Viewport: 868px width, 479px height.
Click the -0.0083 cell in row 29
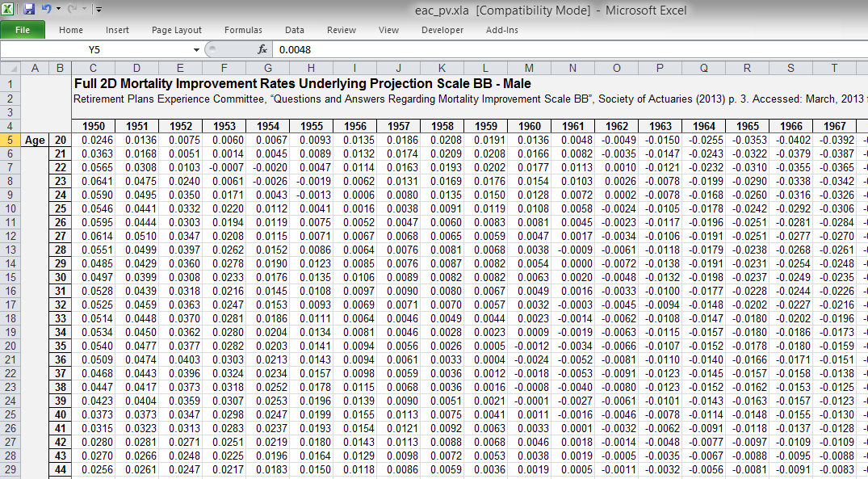[834, 469]
